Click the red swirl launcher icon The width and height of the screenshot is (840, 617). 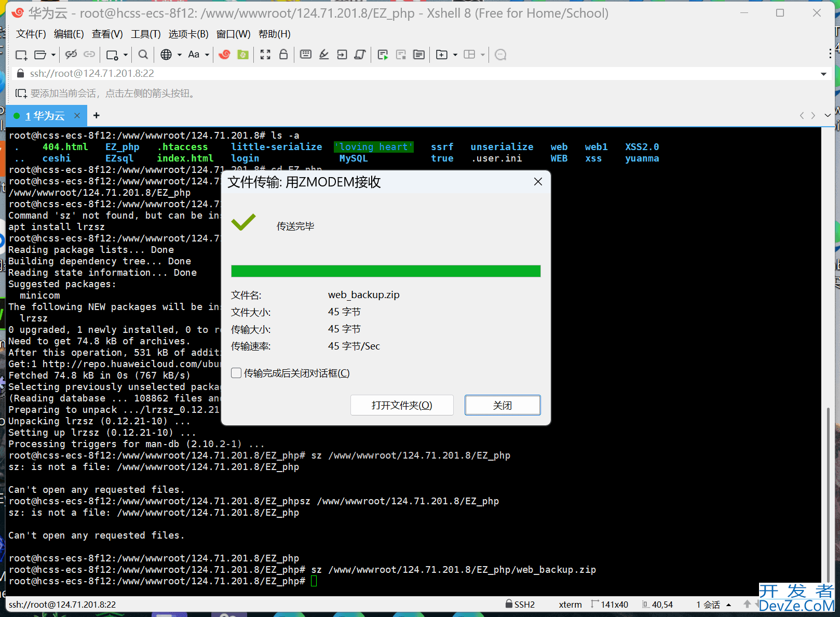[224, 54]
